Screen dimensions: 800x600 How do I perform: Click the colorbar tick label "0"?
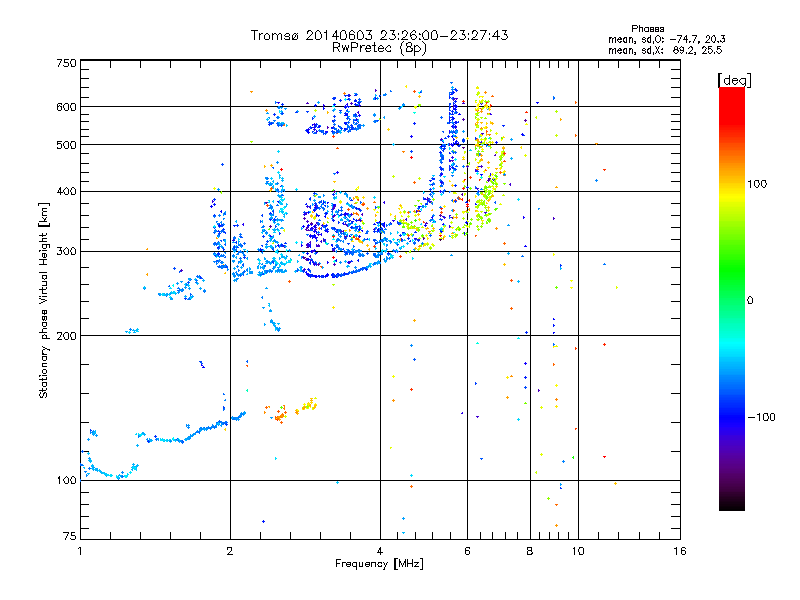tap(750, 300)
